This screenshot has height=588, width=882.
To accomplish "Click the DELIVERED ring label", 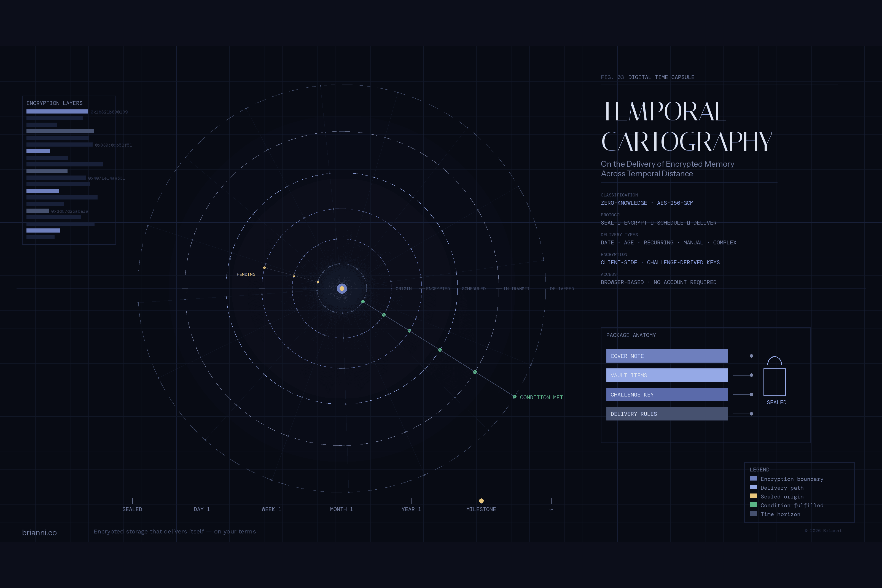I will tap(562, 289).
